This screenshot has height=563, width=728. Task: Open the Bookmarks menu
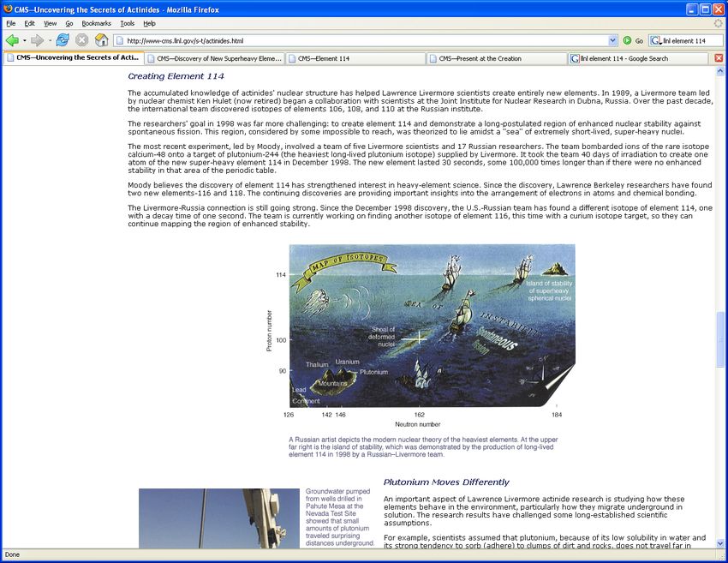coord(97,24)
